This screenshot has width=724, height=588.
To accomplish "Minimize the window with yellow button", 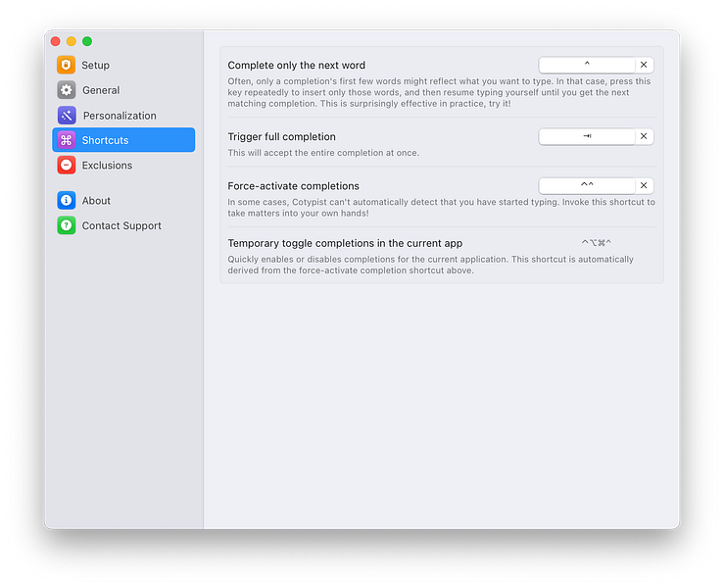I will click(x=72, y=41).
